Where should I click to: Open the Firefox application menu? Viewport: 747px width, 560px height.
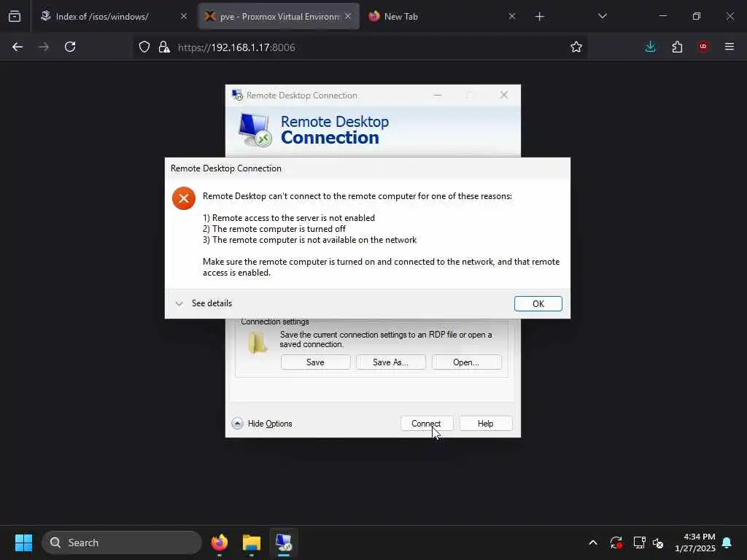(x=729, y=47)
